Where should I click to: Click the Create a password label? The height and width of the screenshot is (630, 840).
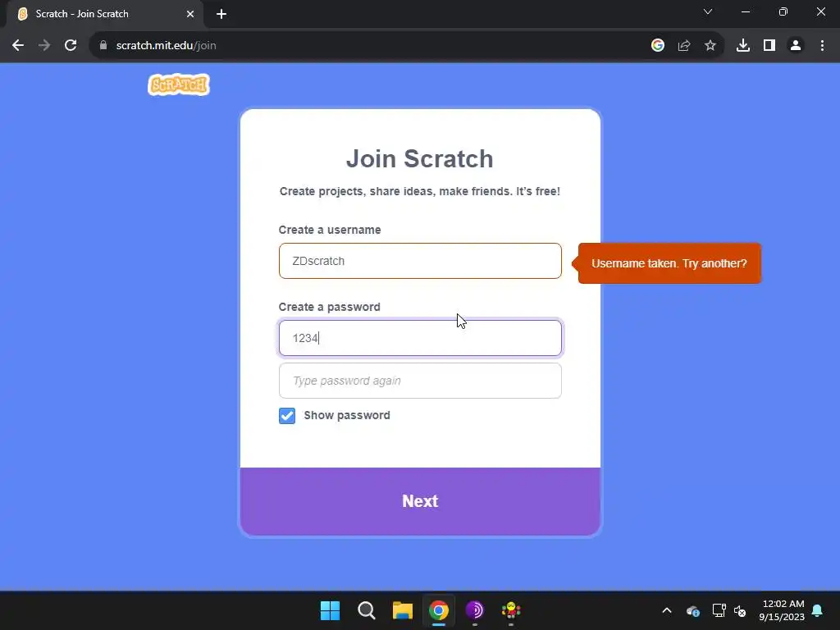point(330,307)
